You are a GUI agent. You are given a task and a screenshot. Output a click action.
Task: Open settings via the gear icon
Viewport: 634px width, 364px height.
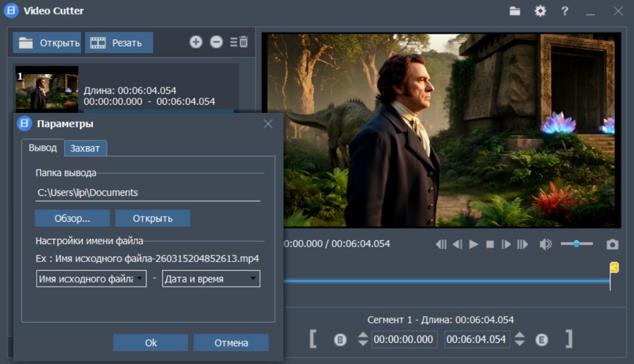coord(540,11)
